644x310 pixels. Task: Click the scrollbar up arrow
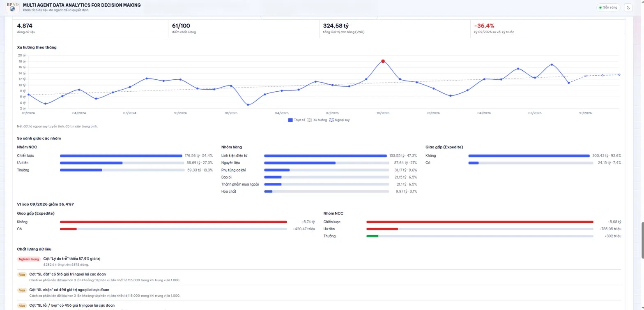click(642, 2)
